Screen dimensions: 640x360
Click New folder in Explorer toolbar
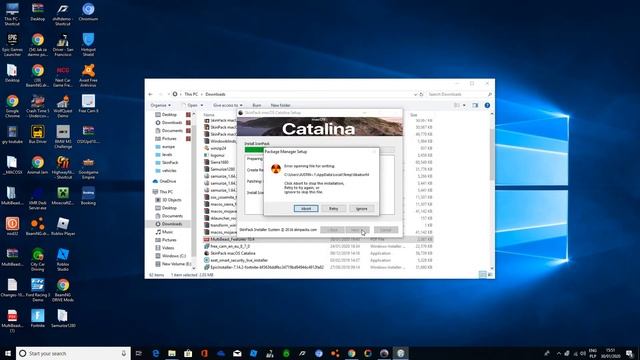[x=280, y=105]
